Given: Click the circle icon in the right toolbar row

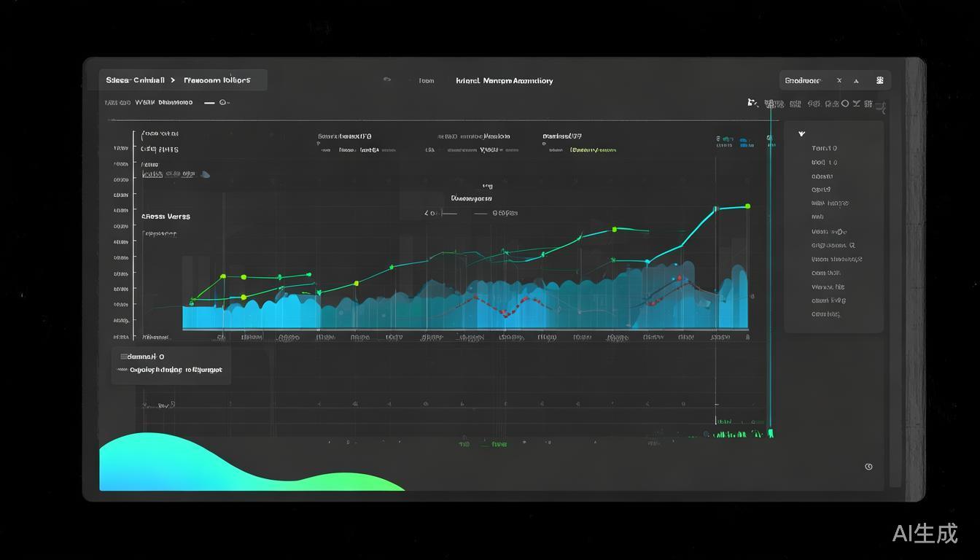Looking at the screenshot, I should 845,104.
